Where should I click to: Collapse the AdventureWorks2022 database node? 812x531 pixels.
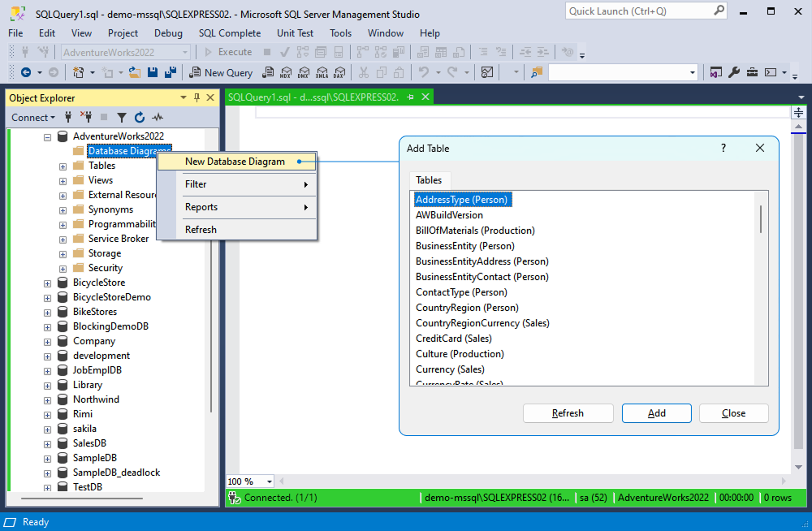tap(47, 136)
